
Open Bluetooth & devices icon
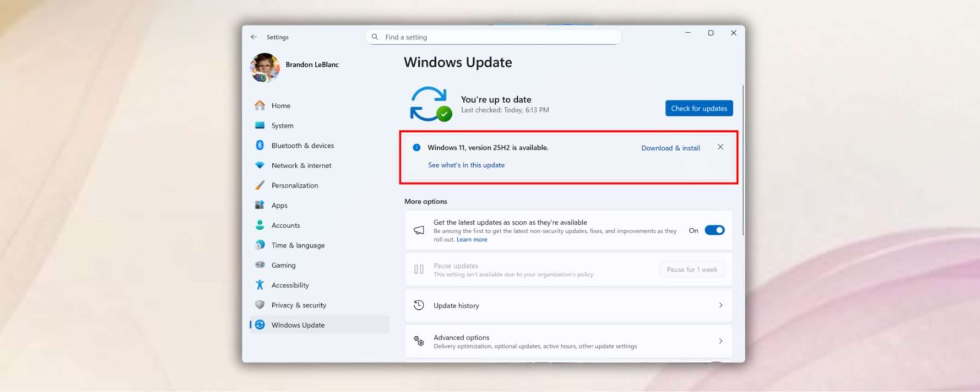tap(260, 145)
